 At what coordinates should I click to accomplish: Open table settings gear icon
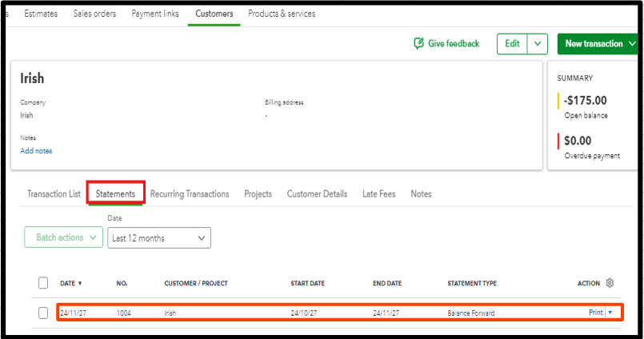tap(610, 283)
